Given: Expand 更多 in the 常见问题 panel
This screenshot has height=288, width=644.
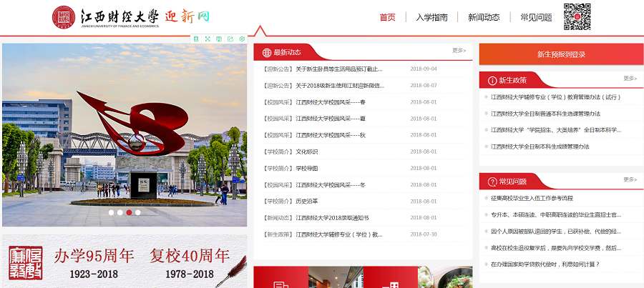Looking at the screenshot, I should point(630,180).
